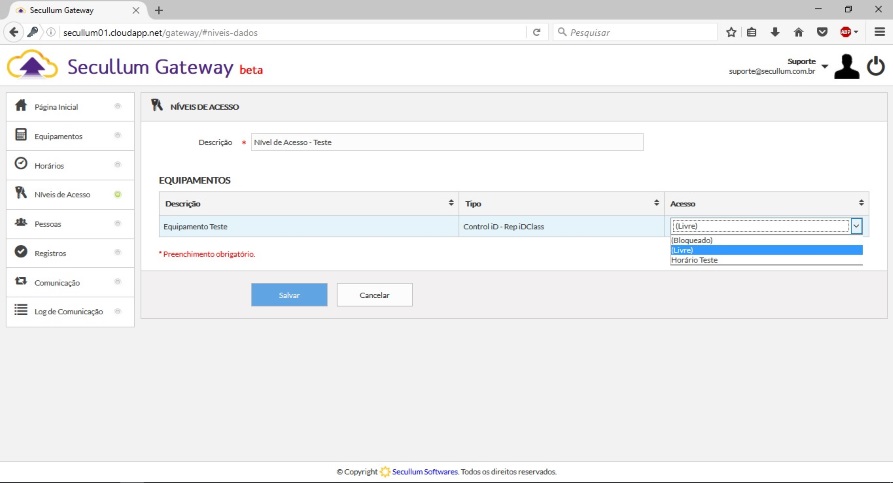
Task: Open Equipamentos in the sidebar menu
Action: [x=59, y=136]
